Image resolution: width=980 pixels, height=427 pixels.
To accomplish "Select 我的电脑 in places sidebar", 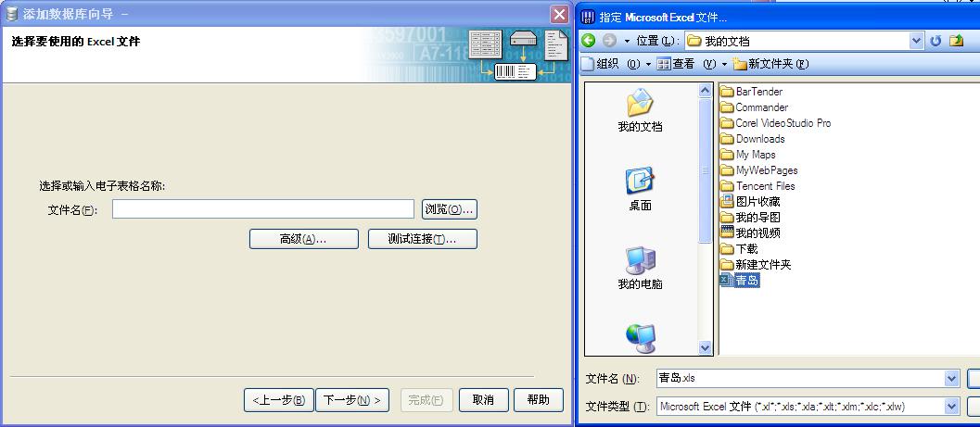I will (x=640, y=268).
